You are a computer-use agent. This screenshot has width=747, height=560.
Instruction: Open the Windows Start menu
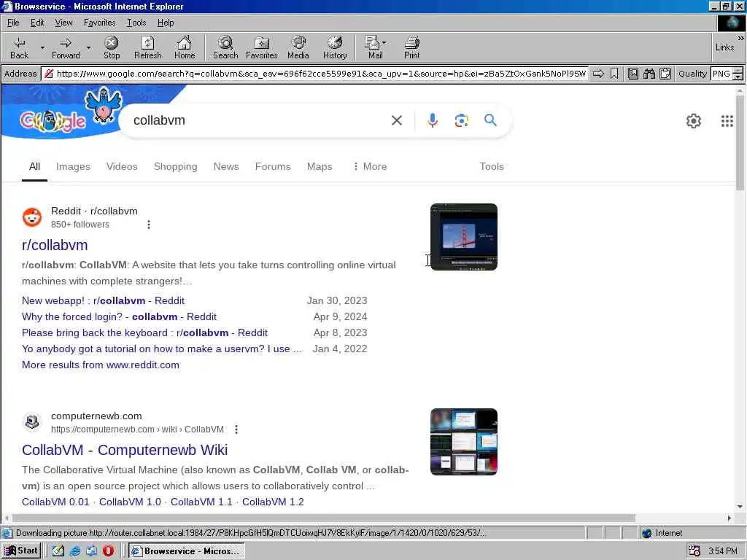tap(21, 551)
